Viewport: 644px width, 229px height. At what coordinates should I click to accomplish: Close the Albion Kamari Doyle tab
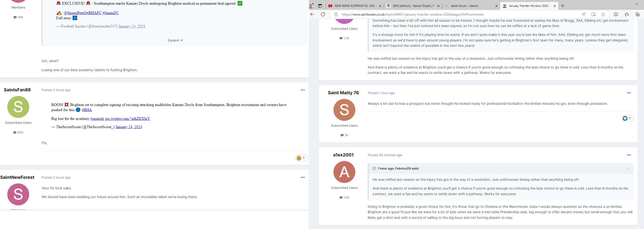pos(438,6)
